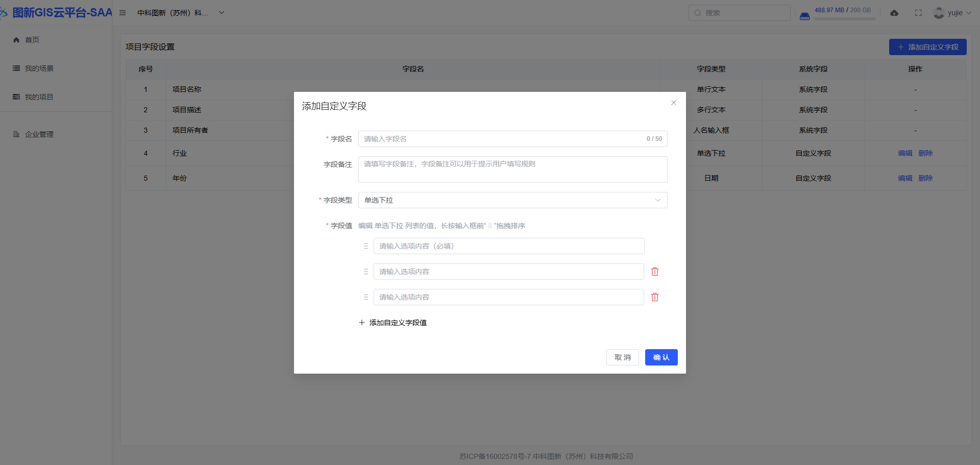Click drag handle of first option row
The height and width of the screenshot is (465, 980).
365,246
